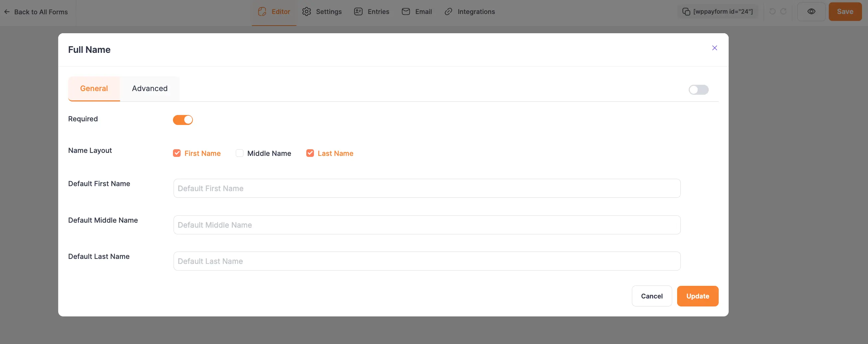Screen dimensions: 868x344
Task: Select the General tab
Action: pos(94,88)
